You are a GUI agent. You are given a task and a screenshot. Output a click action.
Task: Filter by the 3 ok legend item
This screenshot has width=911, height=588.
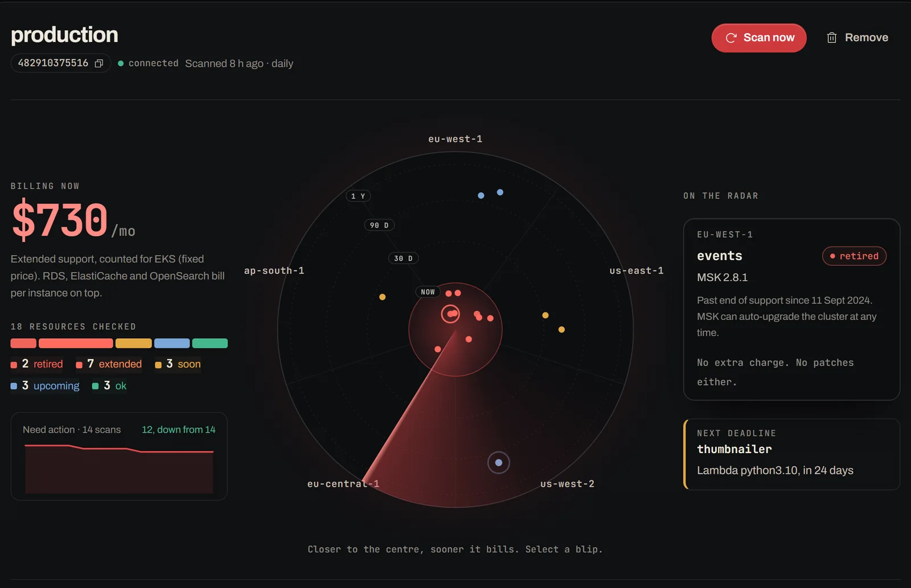coord(109,385)
